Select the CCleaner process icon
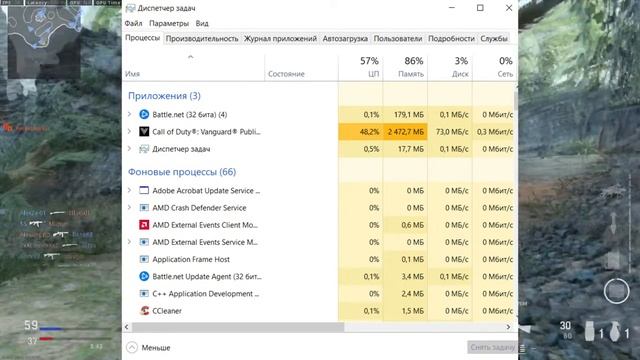Image resolution: width=640 pixels, height=360 pixels. pyautogui.click(x=144, y=311)
